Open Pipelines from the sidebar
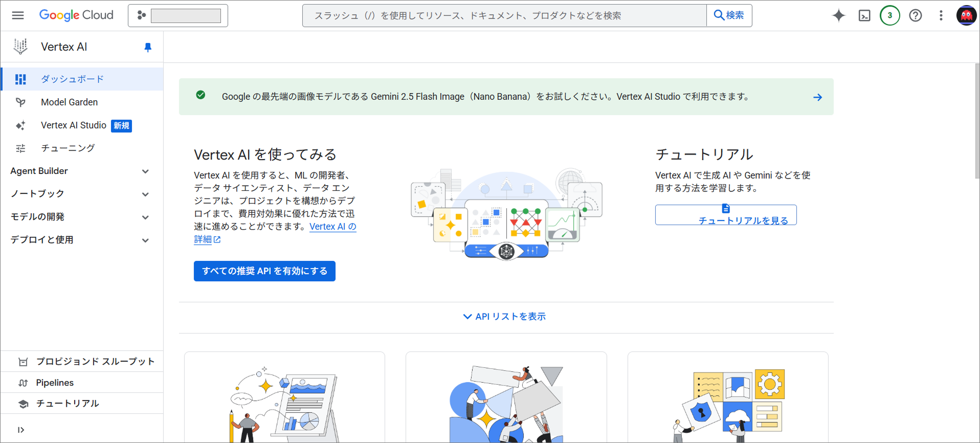Viewport: 980px width, 443px height. point(82,383)
